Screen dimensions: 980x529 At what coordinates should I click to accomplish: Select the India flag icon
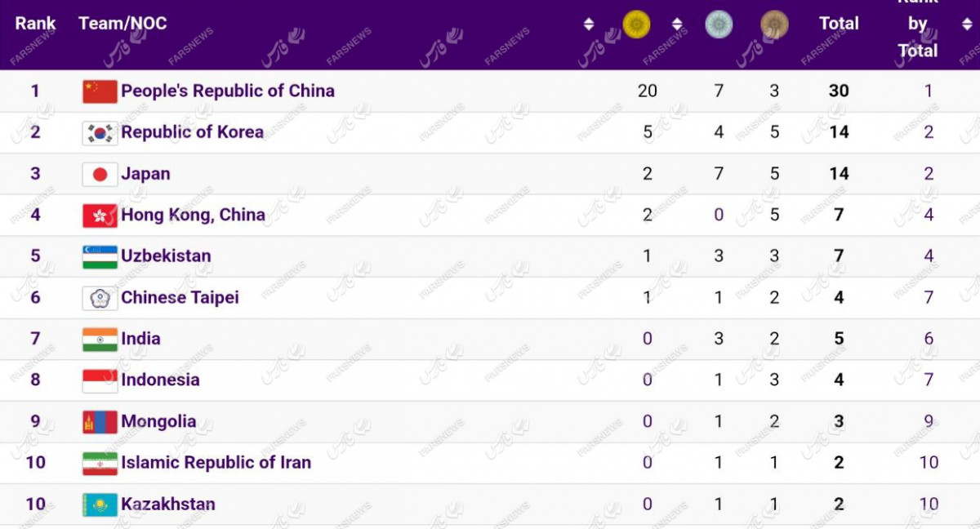tap(100, 339)
